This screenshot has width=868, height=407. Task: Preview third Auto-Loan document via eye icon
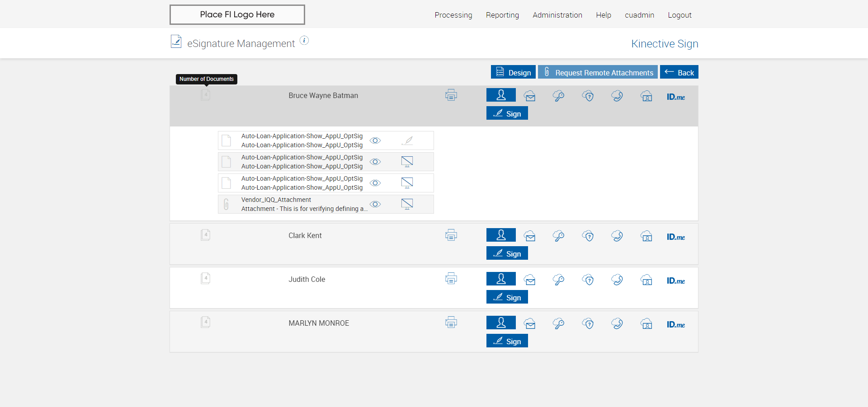click(375, 183)
